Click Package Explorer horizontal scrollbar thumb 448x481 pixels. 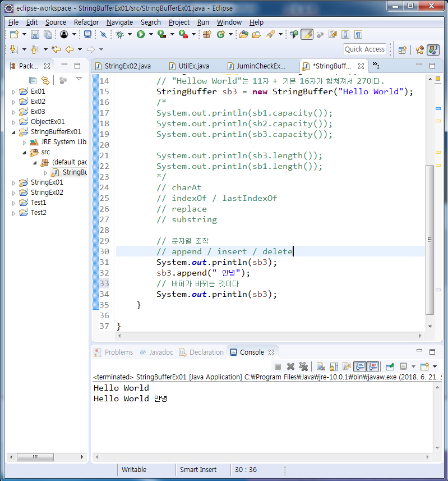pyautogui.click(x=35, y=457)
